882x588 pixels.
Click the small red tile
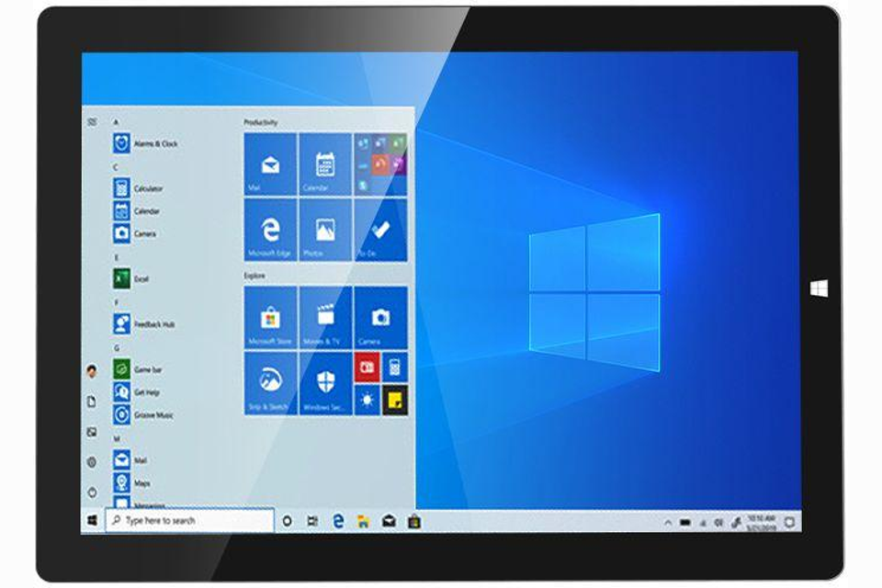point(367,367)
